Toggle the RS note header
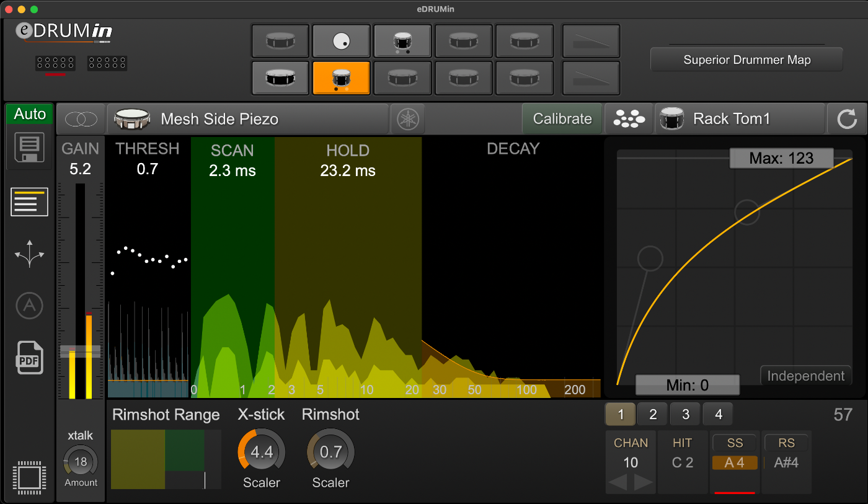 [786, 443]
